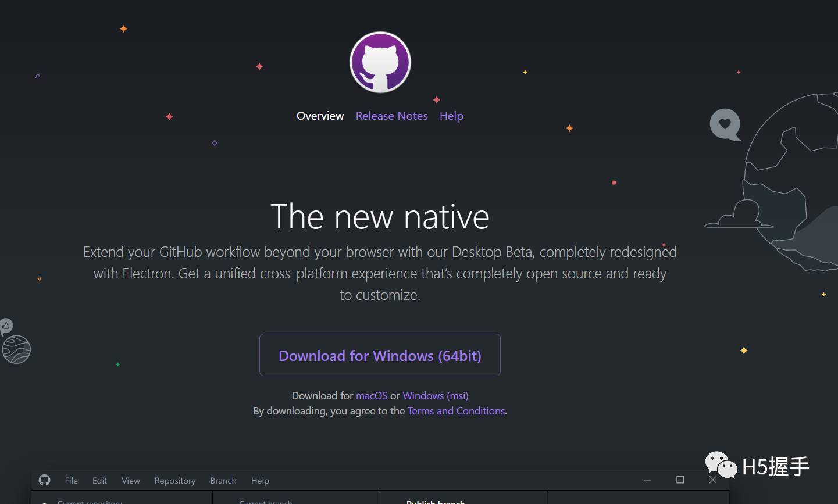
Task: Click the purple GitHub Desktop Octocat logo
Action: coord(380,62)
